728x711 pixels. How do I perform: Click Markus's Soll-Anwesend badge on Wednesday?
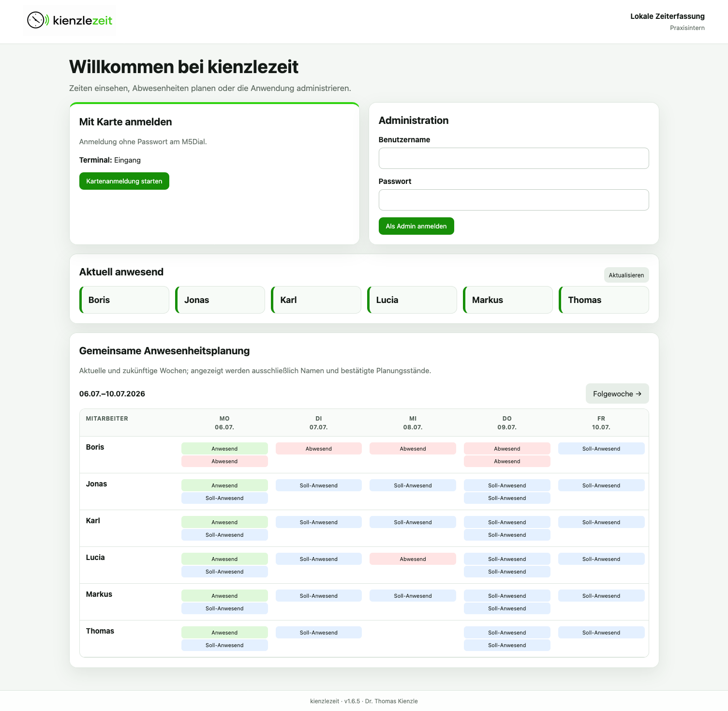413,596
